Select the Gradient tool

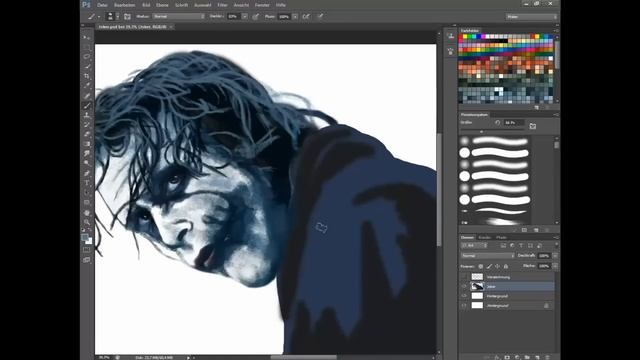point(87,144)
